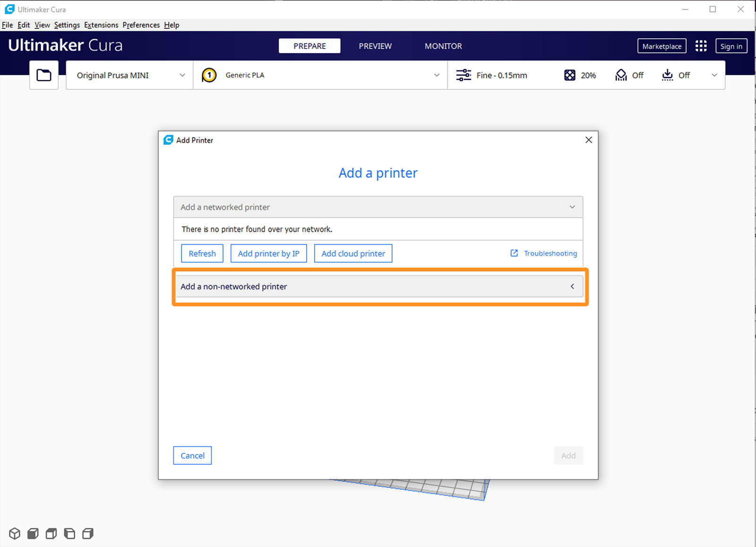Viewport: 756px width, 547px height.
Task: Collapse the Add a networked printer section
Action: (x=378, y=207)
